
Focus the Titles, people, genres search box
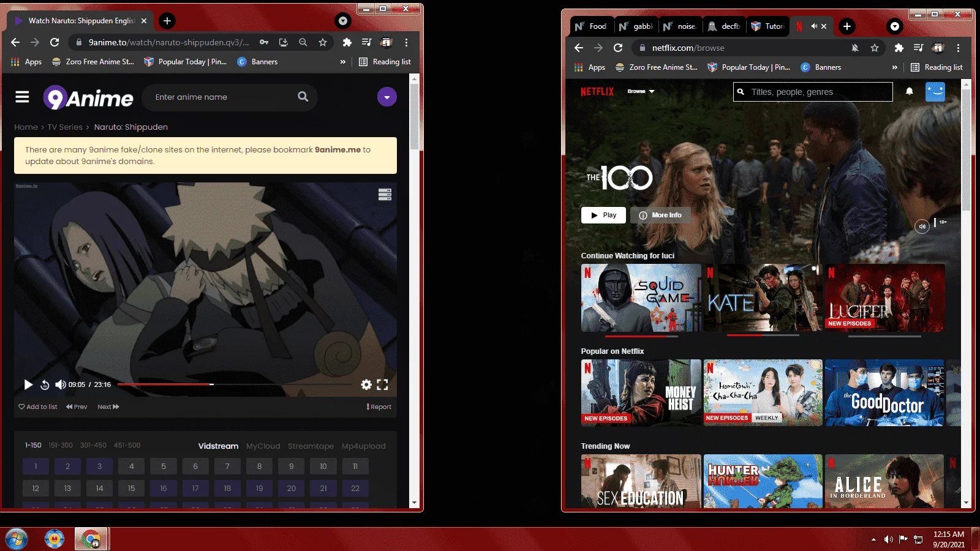coord(813,92)
